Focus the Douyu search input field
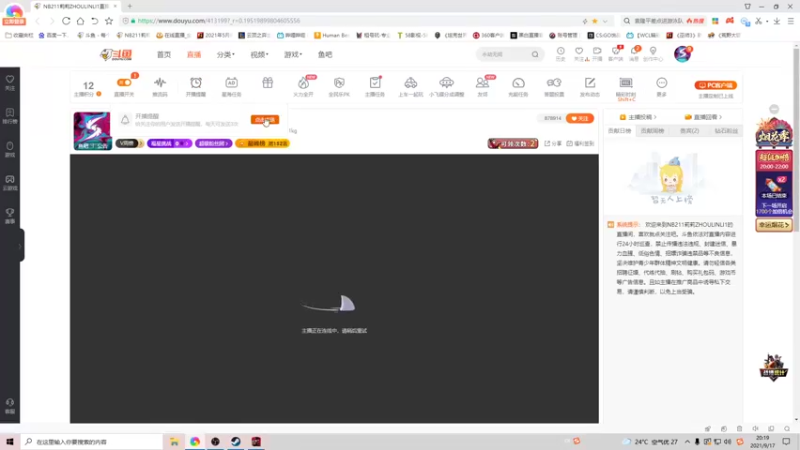The height and width of the screenshot is (450, 800). pos(505,55)
